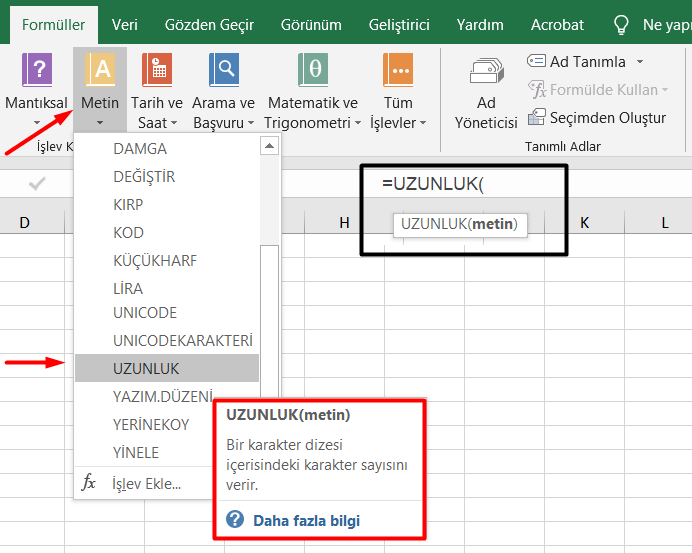The image size is (692, 553).
Task: Open the Ad Tanımla dropdown arrow
Action: coord(640,62)
